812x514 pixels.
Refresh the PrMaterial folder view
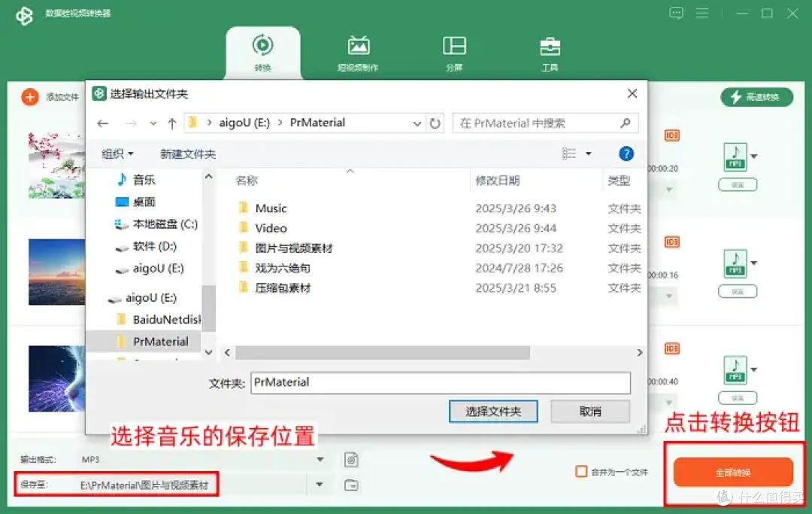tap(435, 123)
